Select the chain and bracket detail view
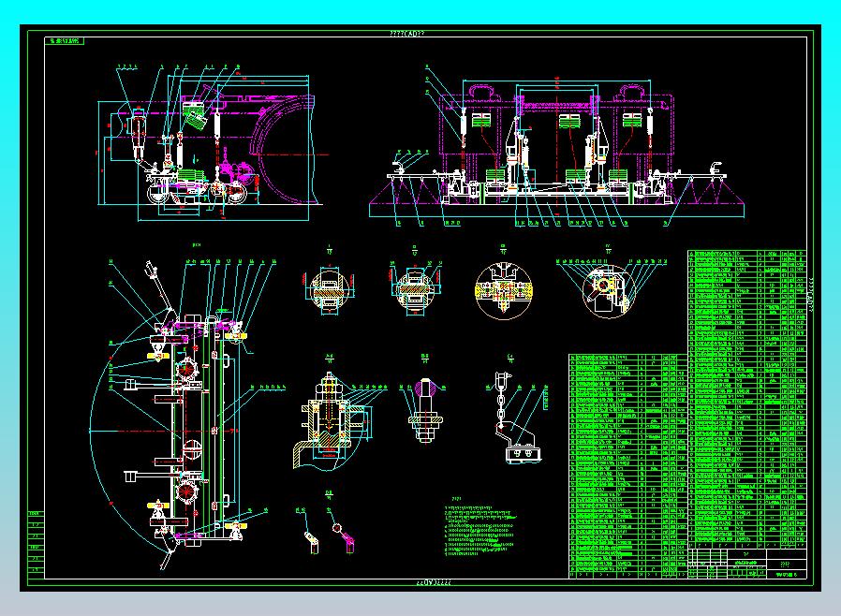This screenshot has width=841, height=616. click(x=518, y=410)
